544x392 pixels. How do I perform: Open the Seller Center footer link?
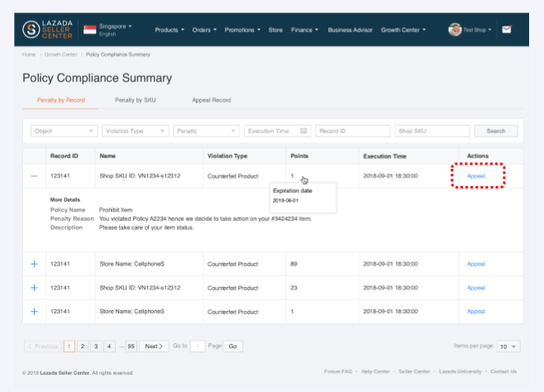[x=414, y=371]
